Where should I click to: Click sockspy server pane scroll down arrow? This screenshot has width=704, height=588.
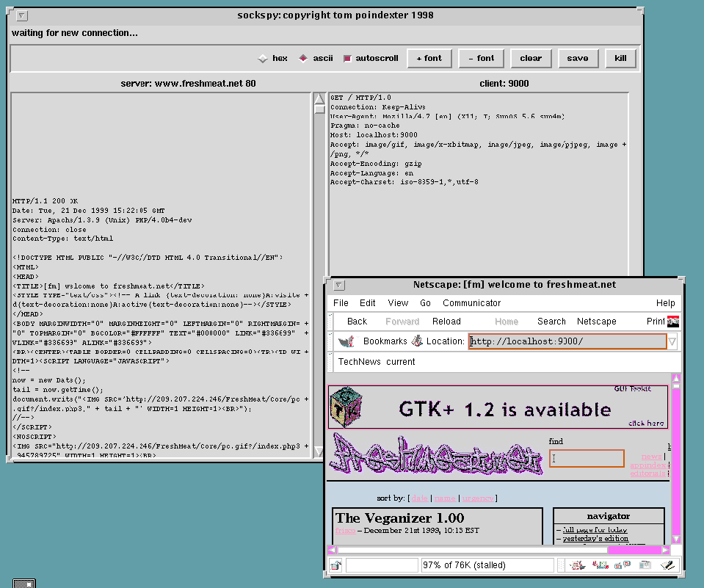coord(319,451)
